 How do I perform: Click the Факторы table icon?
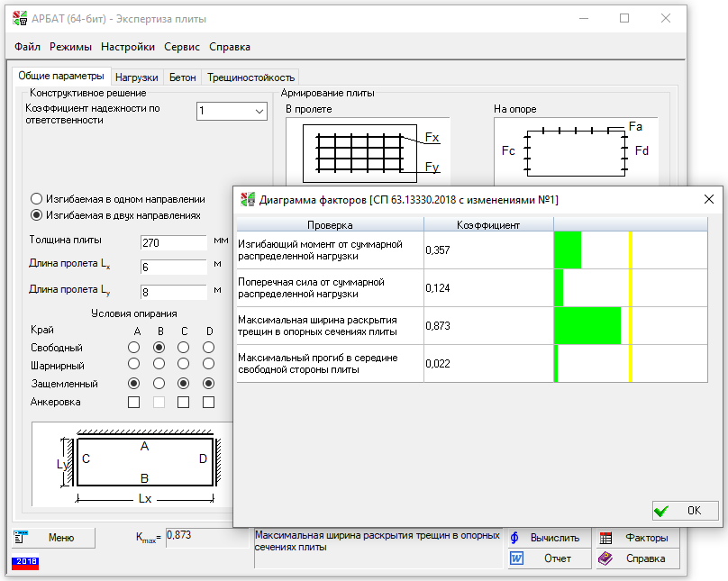(x=606, y=538)
